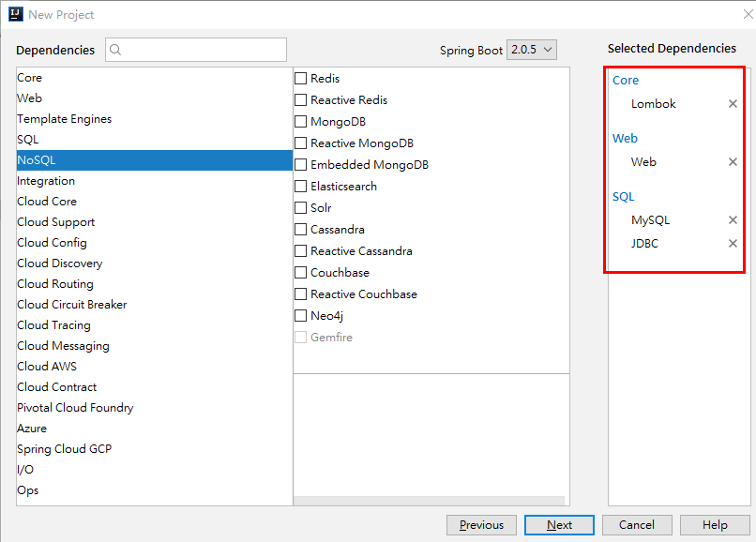Check the Cassandra checkbox
This screenshot has width=756, height=542.
pyautogui.click(x=300, y=229)
